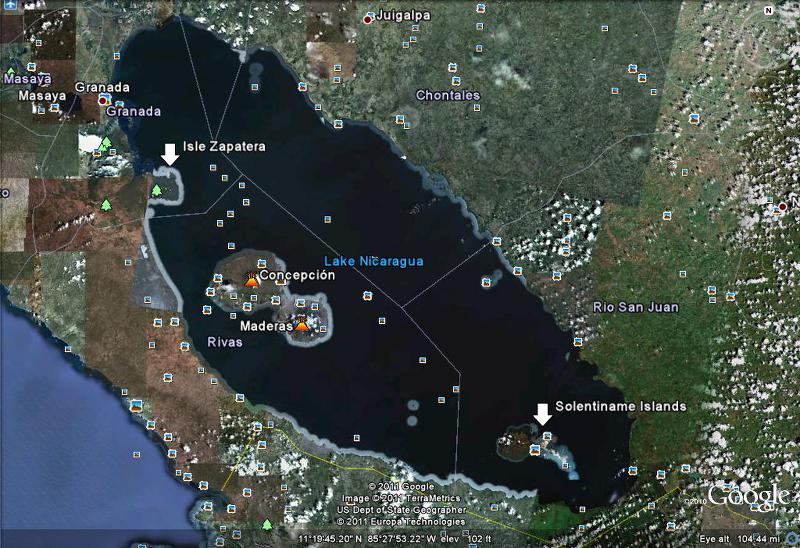
Task: Open the Lake Nicaragua blue label
Action: pos(374,261)
